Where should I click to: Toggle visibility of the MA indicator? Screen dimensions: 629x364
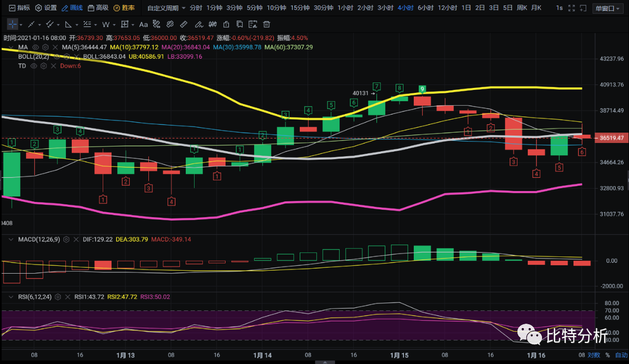coord(35,47)
